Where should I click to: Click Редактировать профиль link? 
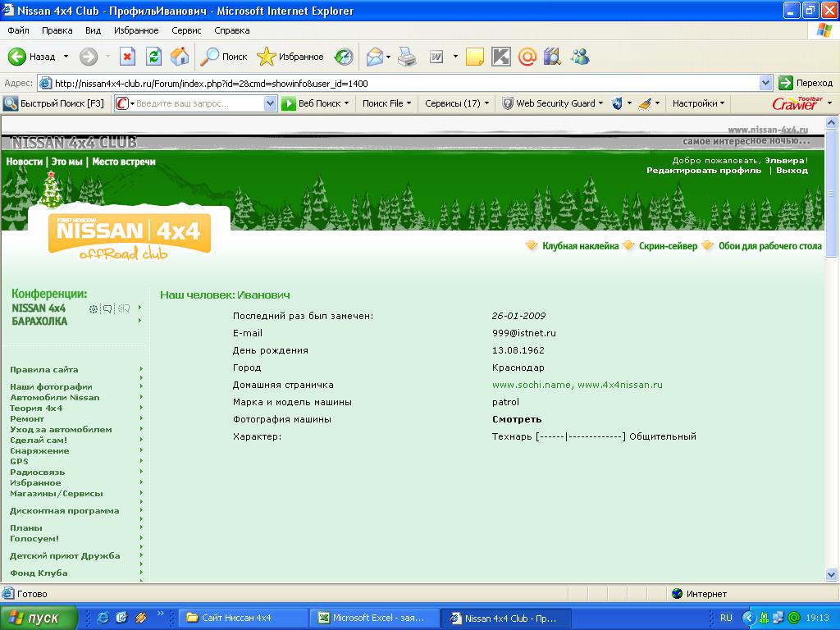pos(703,171)
